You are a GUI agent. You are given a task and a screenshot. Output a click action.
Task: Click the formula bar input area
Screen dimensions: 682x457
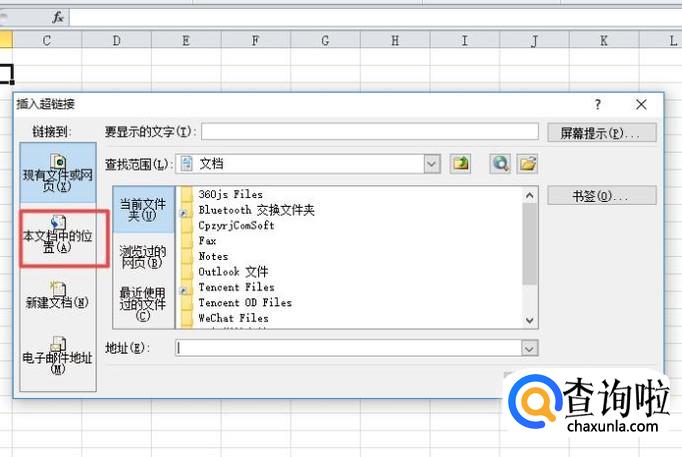coord(374,18)
